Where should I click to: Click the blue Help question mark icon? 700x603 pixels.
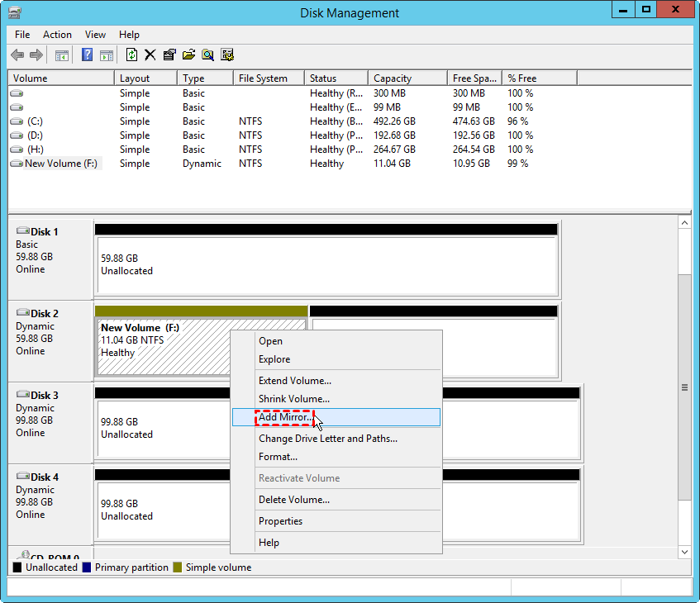point(87,55)
